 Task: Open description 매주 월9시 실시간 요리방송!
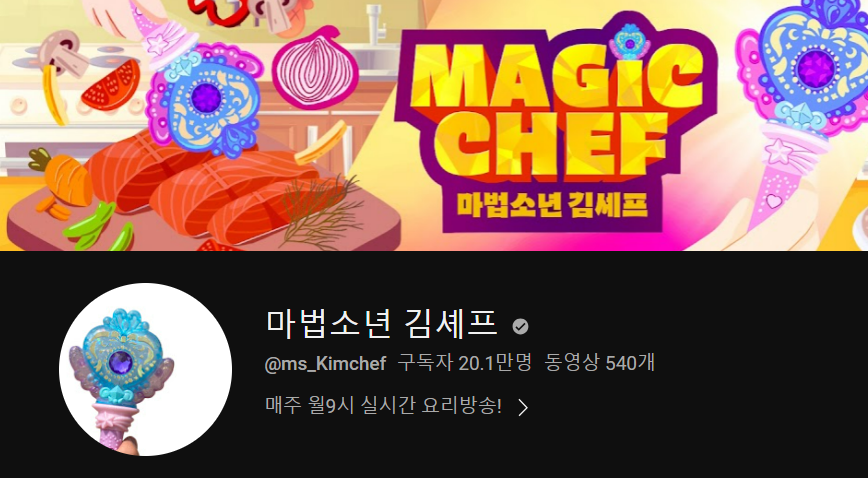point(384,407)
